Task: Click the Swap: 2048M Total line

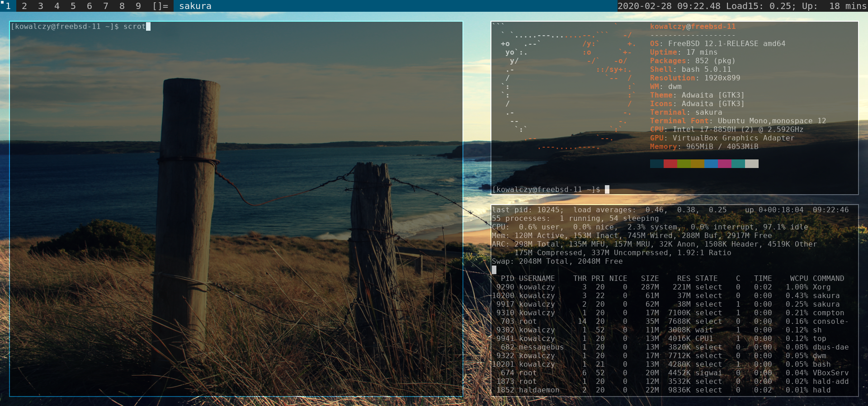Action: pyautogui.click(x=557, y=261)
